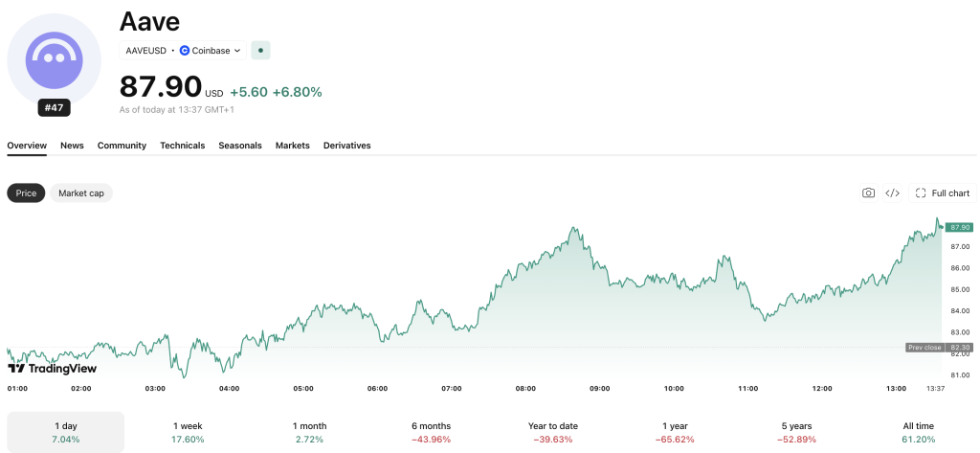Click the 87.90 current price label on axis

coord(959,227)
